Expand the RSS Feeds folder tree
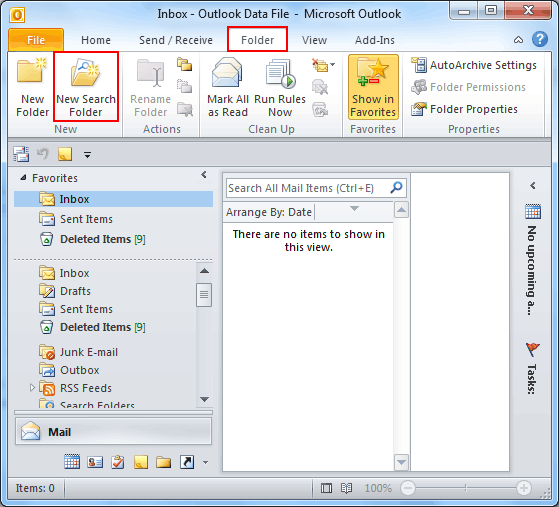559x507 pixels. point(32,387)
